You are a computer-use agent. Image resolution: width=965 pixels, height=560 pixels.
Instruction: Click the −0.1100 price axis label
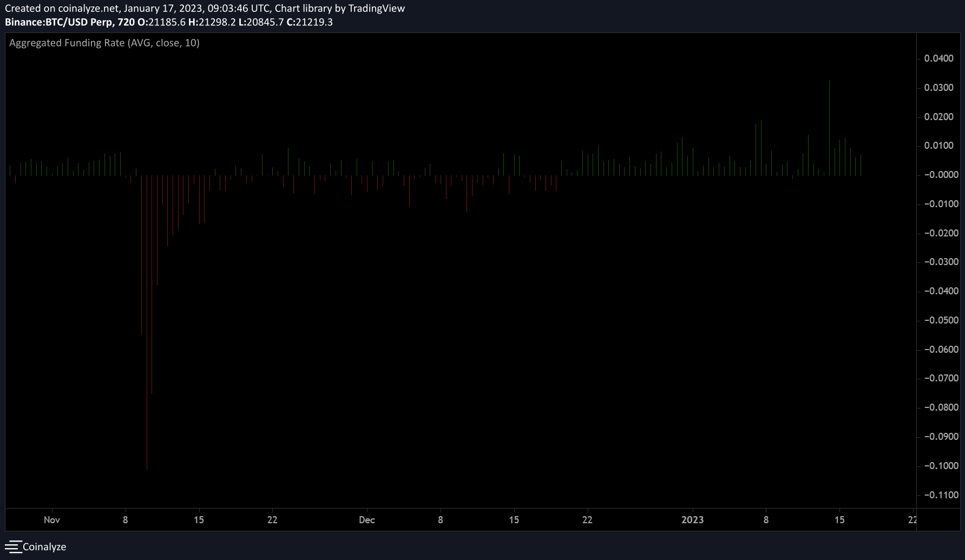tap(941, 495)
